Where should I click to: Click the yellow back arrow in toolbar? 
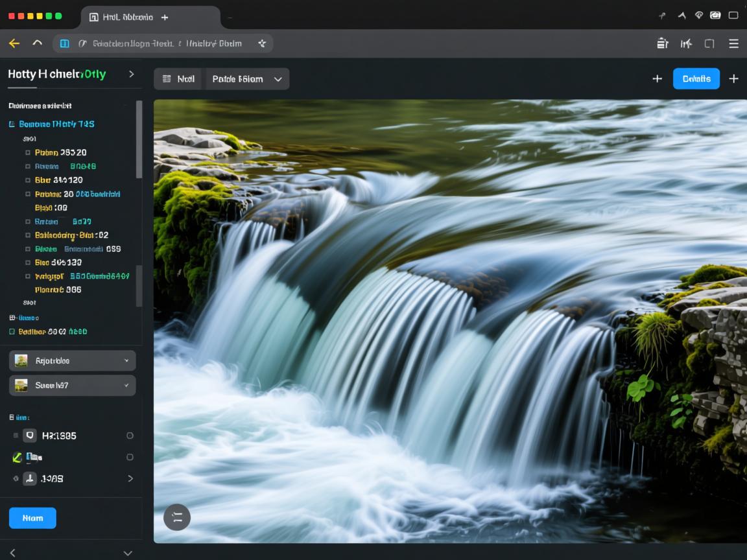click(14, 43)
